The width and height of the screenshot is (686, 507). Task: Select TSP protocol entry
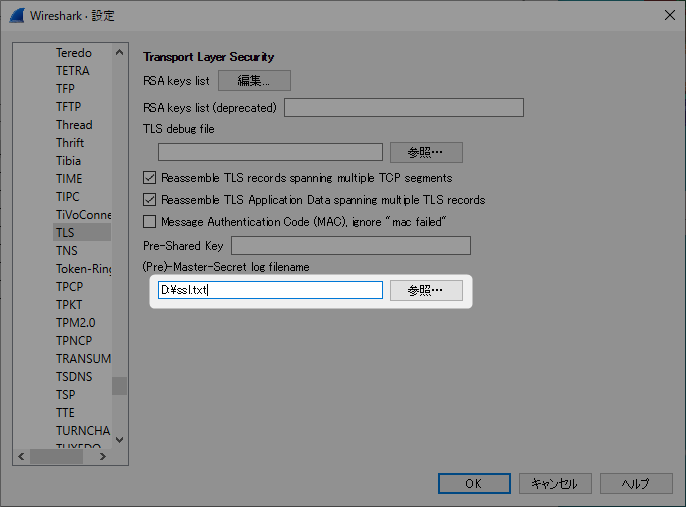pos(66,395)
